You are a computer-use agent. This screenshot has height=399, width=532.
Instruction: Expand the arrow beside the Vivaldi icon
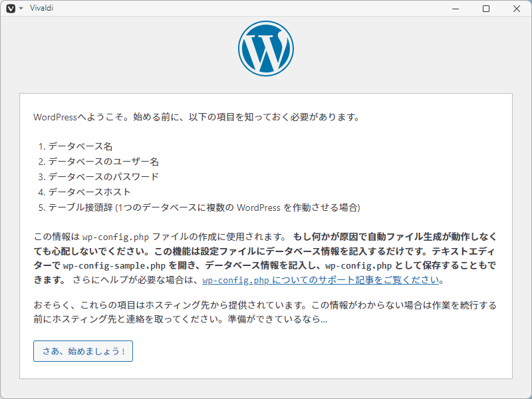tap(21, 8)
